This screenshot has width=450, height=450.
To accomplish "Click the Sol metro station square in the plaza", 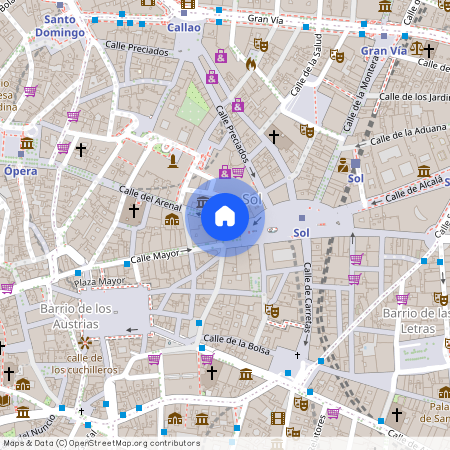I will [x=302, y=218].
